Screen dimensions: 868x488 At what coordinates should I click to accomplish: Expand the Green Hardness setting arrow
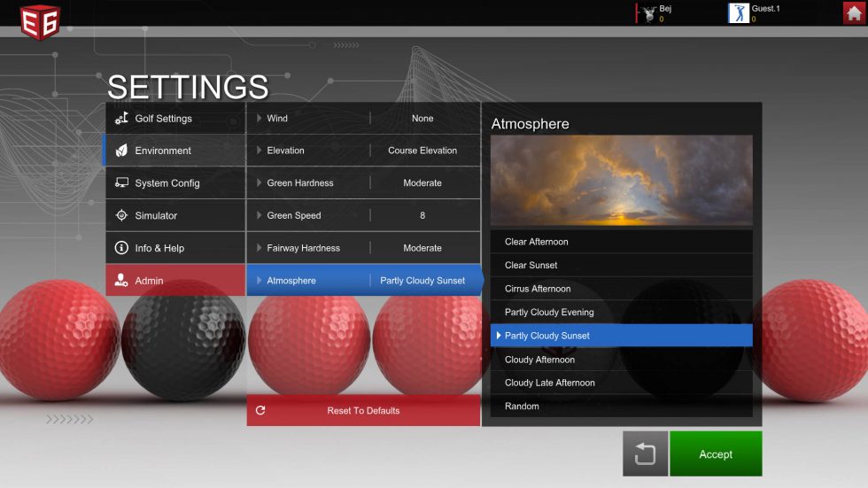coord(259,182)
